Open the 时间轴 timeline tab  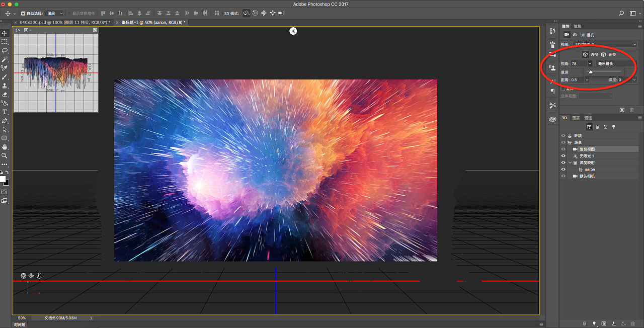tap(20, 324)
